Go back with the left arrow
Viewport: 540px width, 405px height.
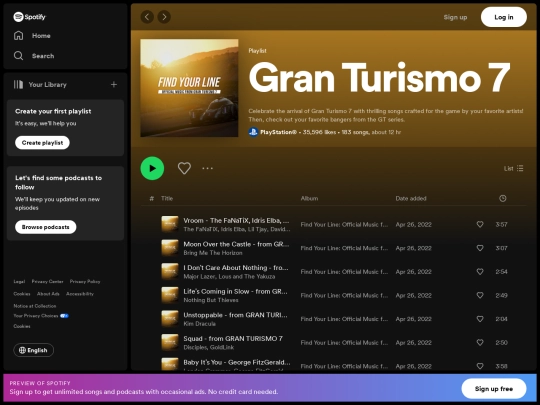pos(147,17)
